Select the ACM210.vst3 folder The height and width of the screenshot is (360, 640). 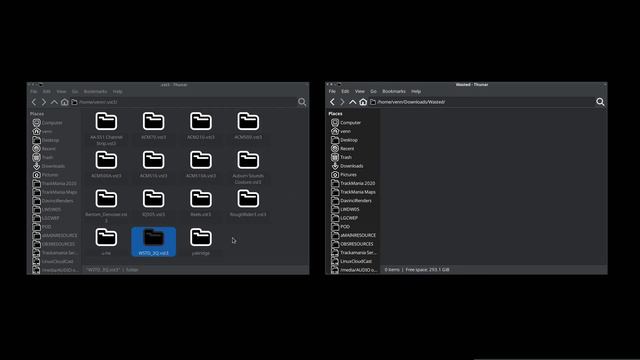[201, 126]
